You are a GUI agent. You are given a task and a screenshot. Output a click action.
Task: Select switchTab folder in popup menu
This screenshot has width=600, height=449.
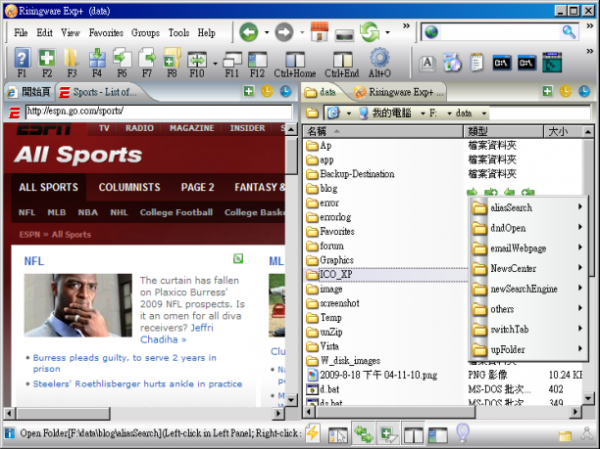528,329
